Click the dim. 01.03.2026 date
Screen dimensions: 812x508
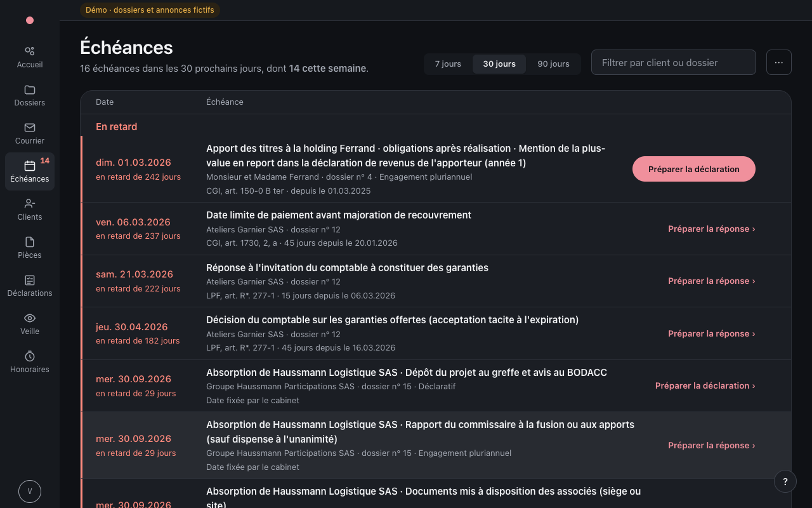pyautogui.click(x=133, y=163)
